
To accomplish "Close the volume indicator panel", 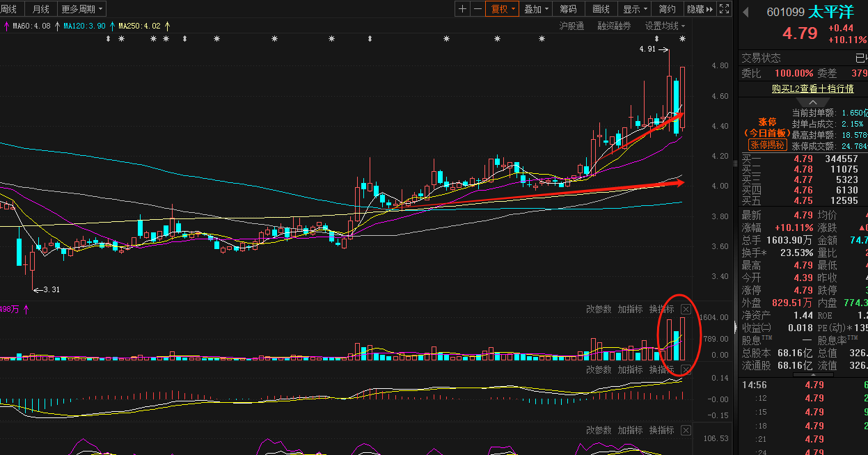I will pyautogui.click(x=686, y=309).
